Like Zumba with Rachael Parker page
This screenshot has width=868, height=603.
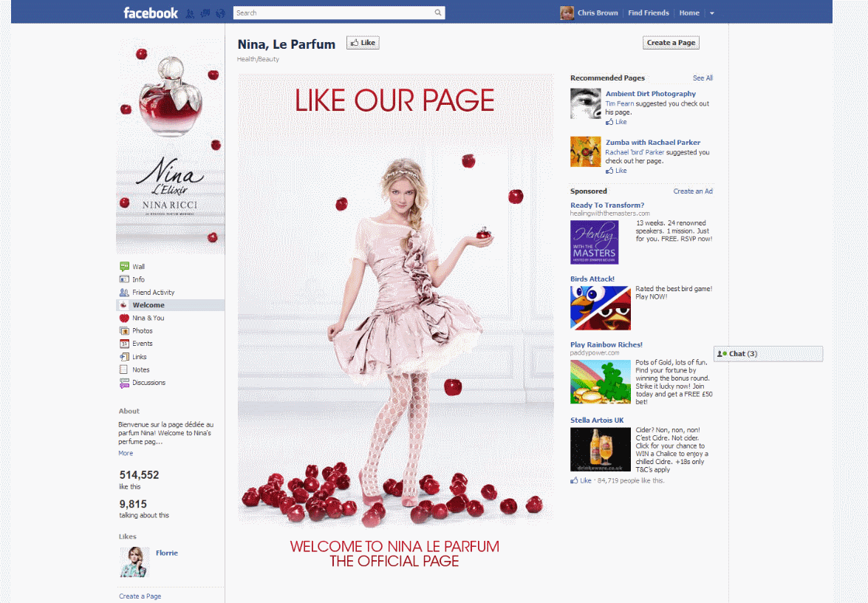coord(616,171)
